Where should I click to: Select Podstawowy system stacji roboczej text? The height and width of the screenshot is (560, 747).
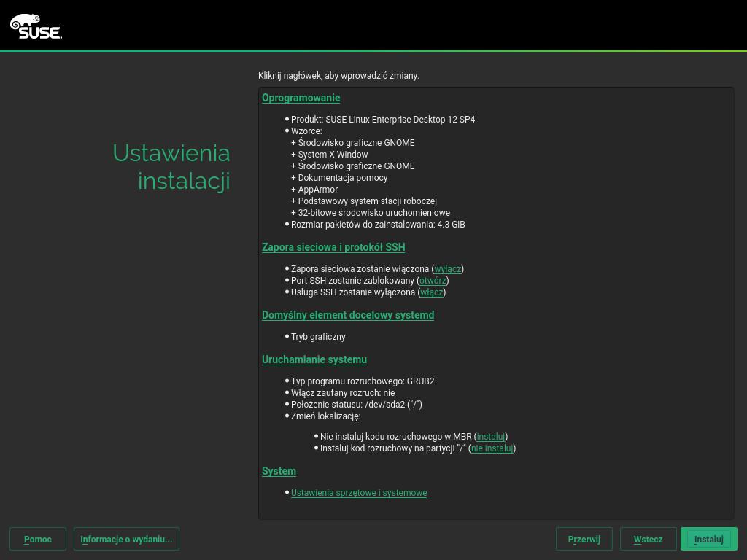click(364, 201)
